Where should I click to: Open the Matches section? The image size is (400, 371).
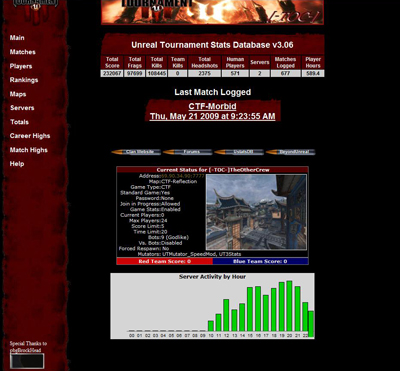pyautogui.click(x=23, y=52)
